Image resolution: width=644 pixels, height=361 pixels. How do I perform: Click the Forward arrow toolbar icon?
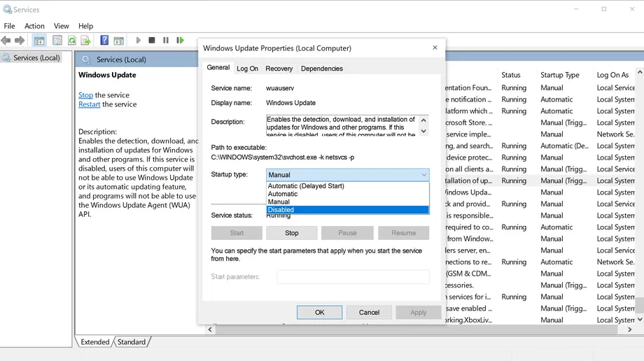20,41
